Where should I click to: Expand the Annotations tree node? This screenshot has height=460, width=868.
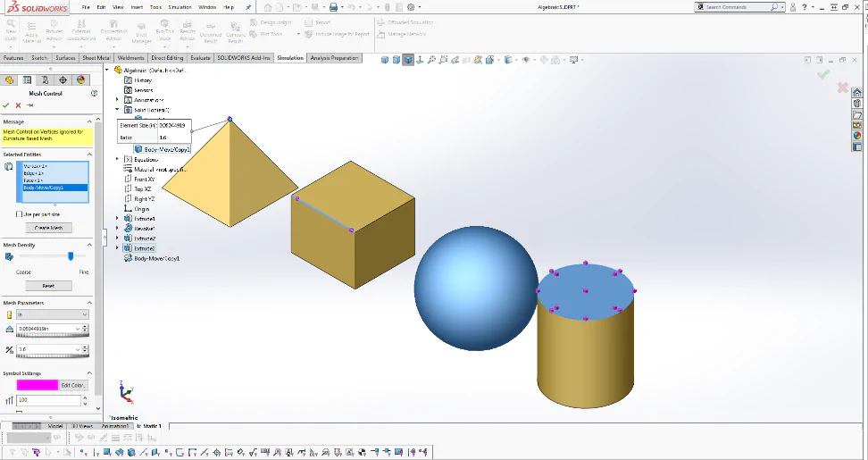[117, 100]
